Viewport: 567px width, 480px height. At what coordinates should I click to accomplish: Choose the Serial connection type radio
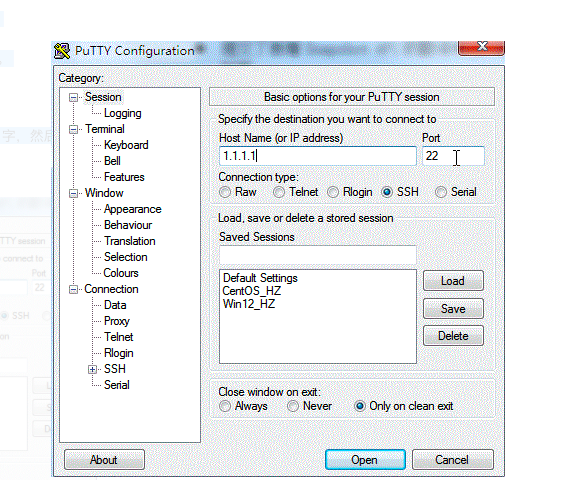click(441, 192)
